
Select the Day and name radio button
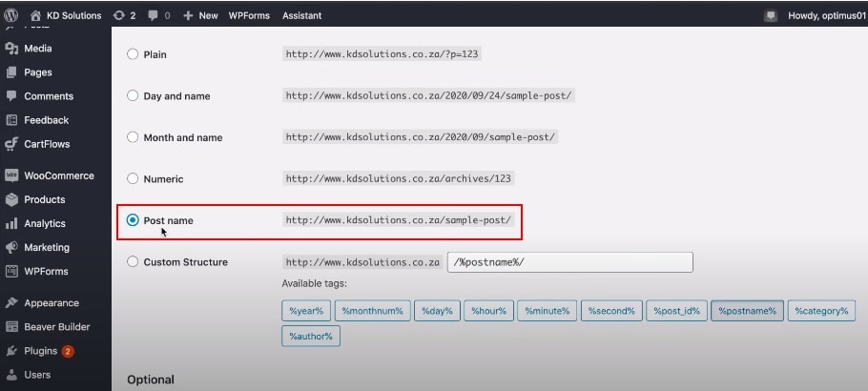tap(133, 95)
